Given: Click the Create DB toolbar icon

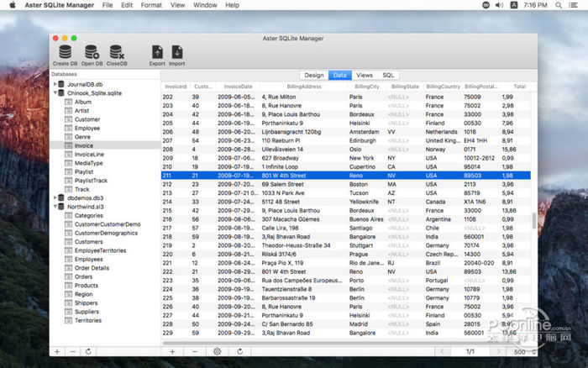Looking at the screenshot, I should 65,52.
